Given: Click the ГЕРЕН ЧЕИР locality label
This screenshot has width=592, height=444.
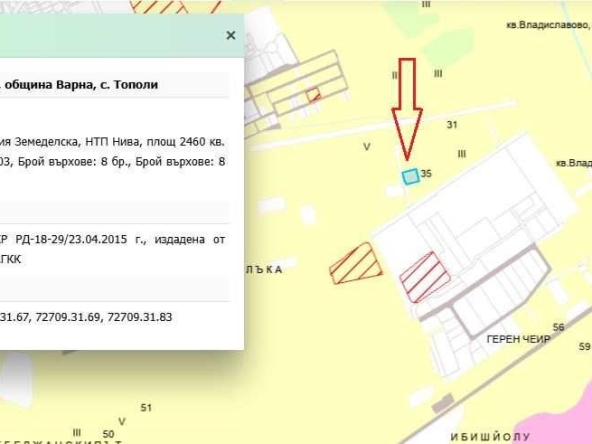Looking at the screenshot, I should [x=518, y=339].
